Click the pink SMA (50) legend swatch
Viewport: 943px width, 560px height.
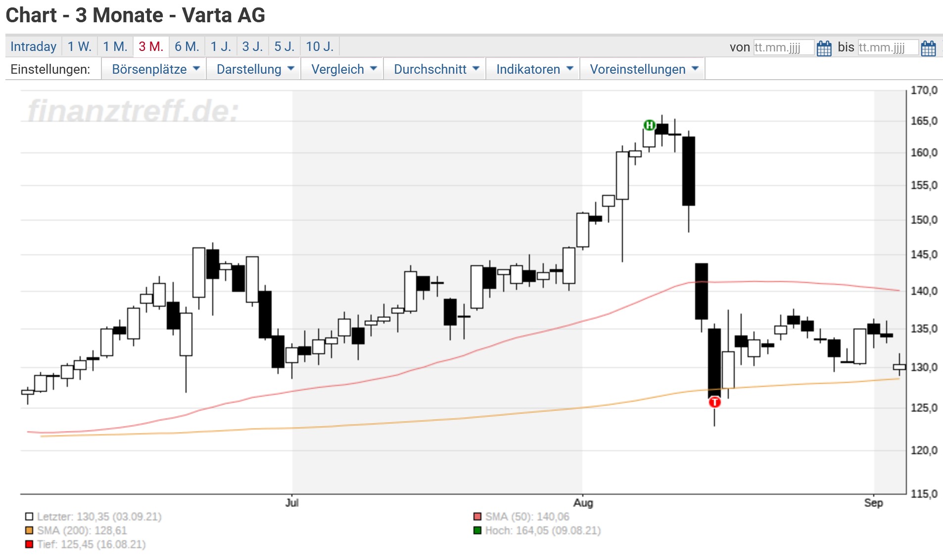pos(477,516)
